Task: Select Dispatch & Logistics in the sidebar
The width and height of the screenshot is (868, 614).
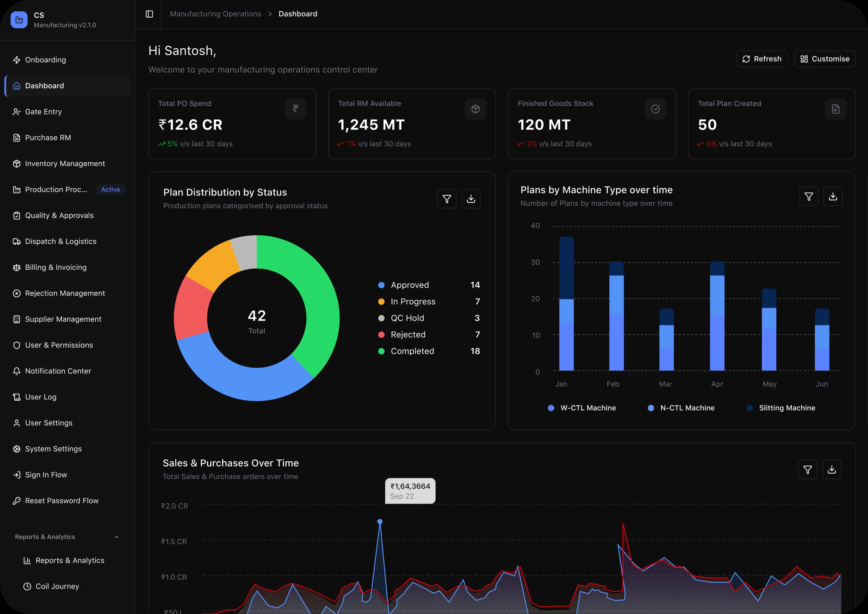Action: pos(61,241)
